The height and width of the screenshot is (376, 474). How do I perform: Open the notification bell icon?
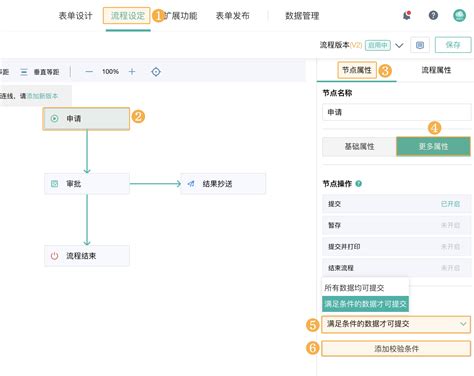[407, 15]
